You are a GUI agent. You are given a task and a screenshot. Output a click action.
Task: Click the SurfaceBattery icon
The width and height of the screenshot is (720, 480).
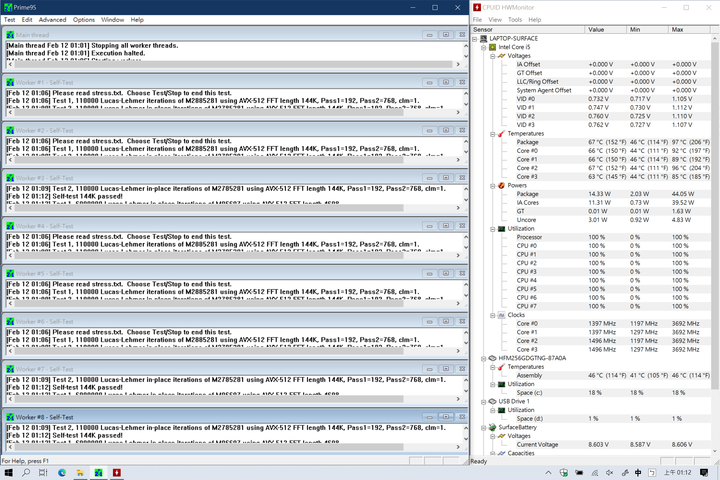click(x=492, y=428)
